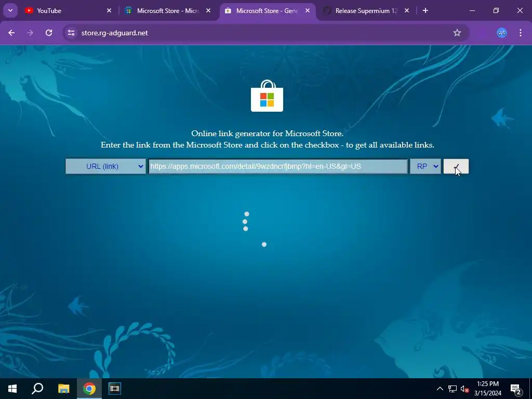Click the checkmark button to generate links
This screenshot has height=399, width=532.
456,166
